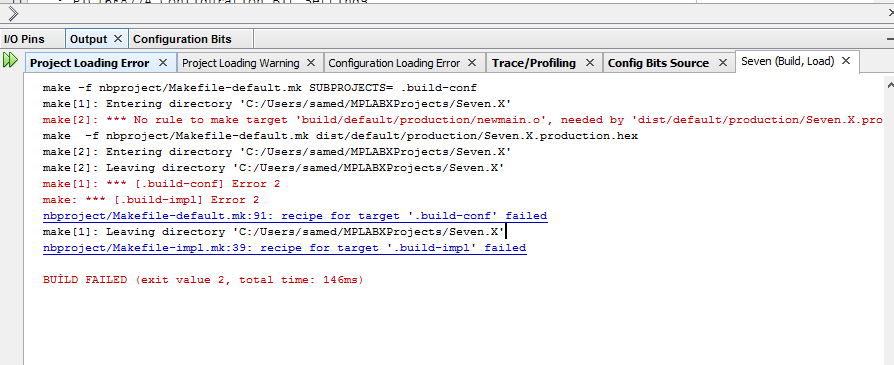894x365 pixels.
Task: Close the Seven (Build, Load) tab
Action: pyautogui.click(x=846, y=60)
